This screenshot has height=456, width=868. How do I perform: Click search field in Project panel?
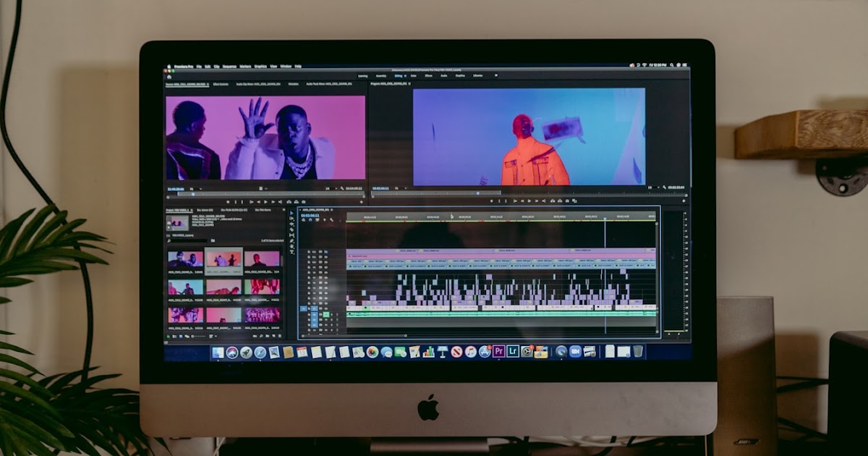click(188, 241)
